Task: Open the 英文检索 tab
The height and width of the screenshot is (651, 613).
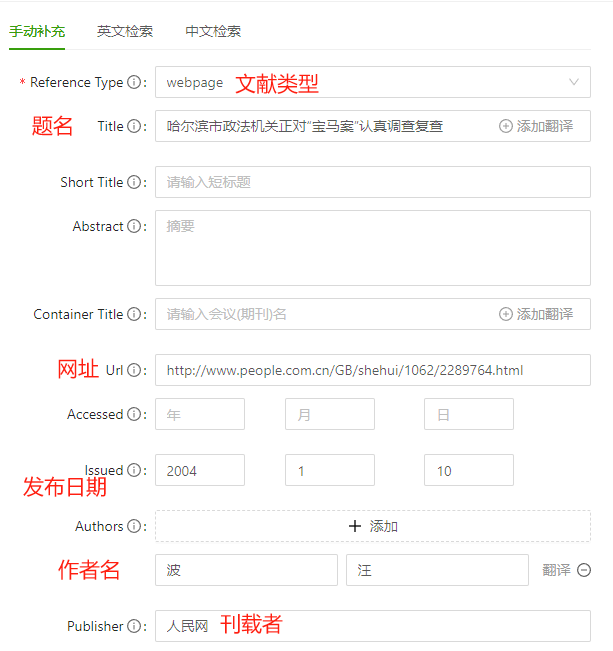Action: pos(125,32)
